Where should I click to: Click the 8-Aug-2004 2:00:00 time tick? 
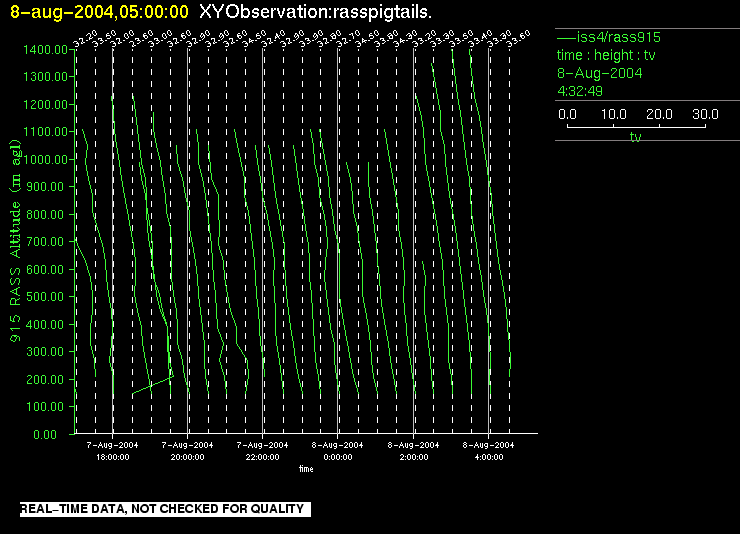413,450
